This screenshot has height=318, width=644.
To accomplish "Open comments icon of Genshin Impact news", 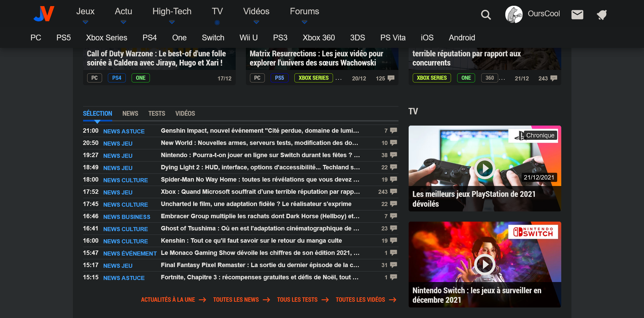I will click(x=393, y=131).
